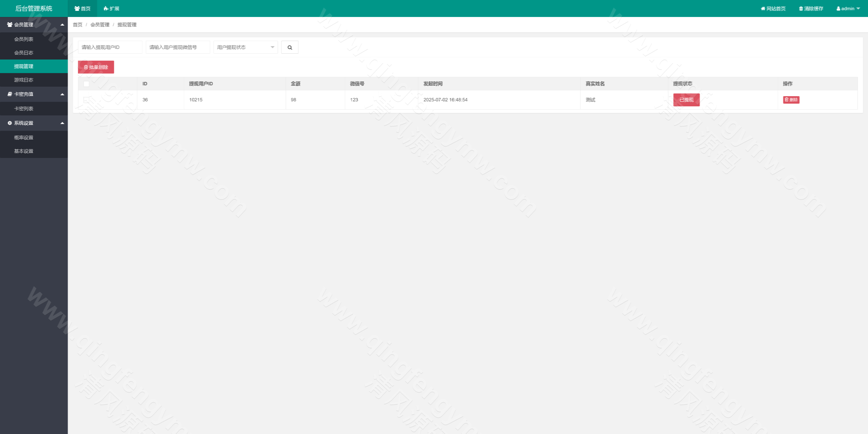Open the admin account dropdown arrow

pyautogui.click(x=858, y=8)
